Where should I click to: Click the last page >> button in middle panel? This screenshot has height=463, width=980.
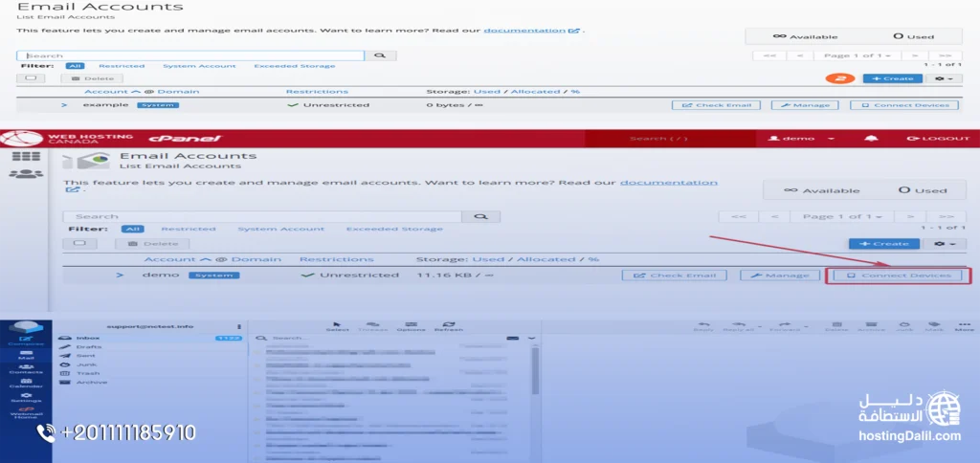(x=947, y=217)
